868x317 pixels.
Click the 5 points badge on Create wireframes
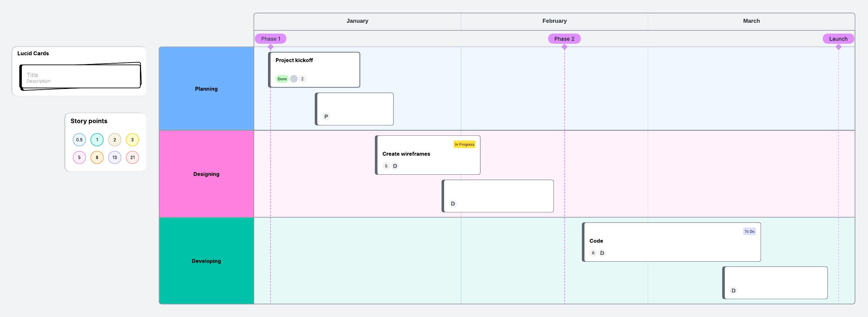pos(386,166)
